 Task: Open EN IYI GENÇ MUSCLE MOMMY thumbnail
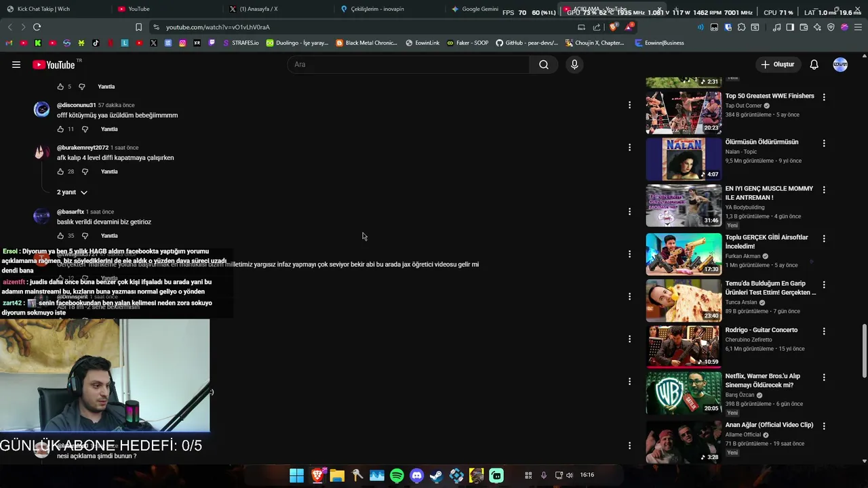click(x=684, y=205)
